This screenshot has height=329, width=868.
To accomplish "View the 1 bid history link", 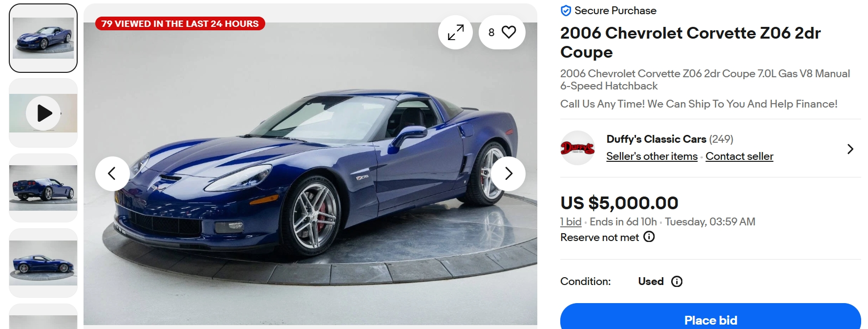I will [571, 222].
